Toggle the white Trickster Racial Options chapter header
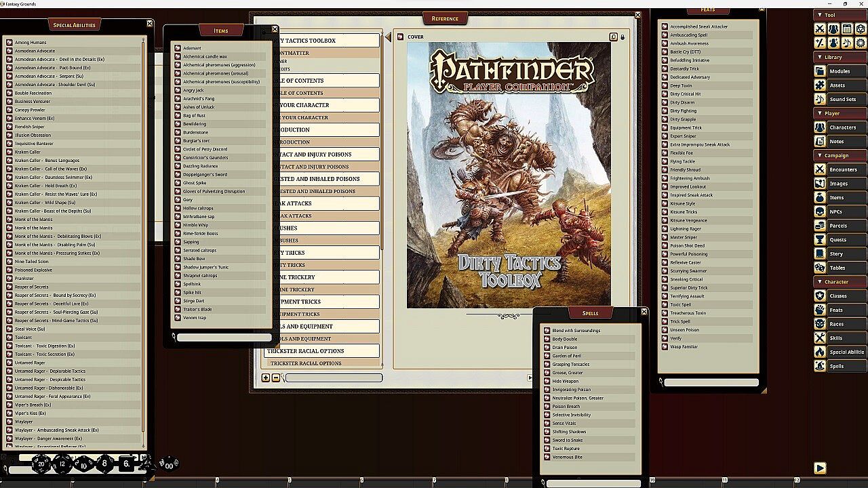This screenshot has width=868, height=488. click(x=321, y=351)
